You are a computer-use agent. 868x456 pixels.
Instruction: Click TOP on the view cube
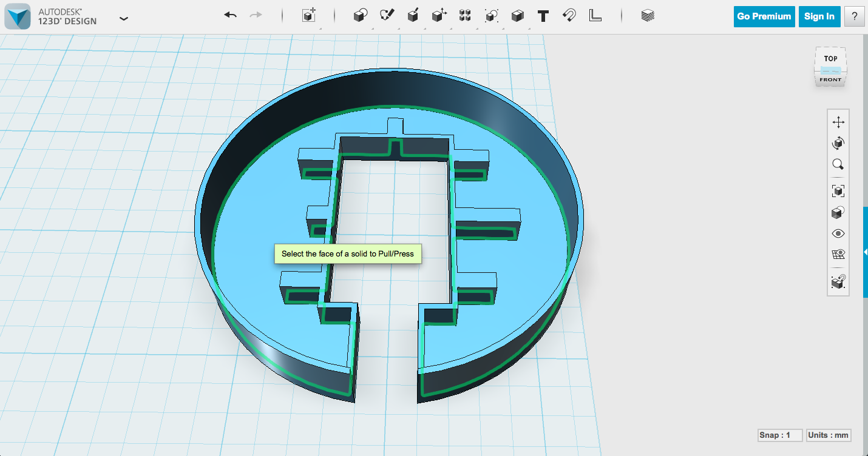[830, 58]
